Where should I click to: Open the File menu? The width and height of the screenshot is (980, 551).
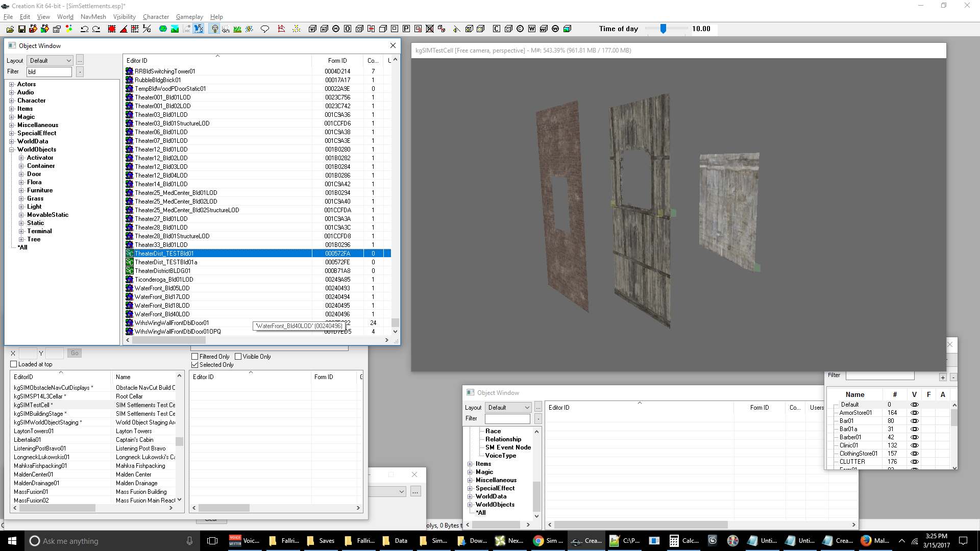[x=8, y=17]
